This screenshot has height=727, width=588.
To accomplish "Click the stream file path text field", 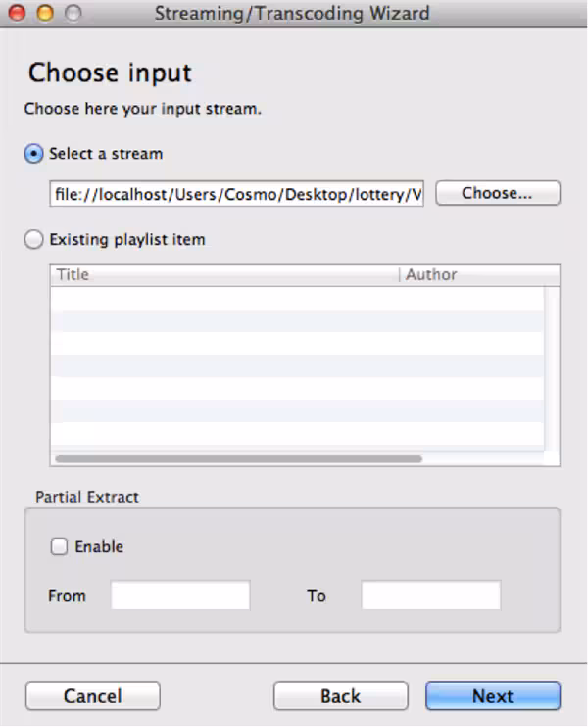I will click(237, 194).
